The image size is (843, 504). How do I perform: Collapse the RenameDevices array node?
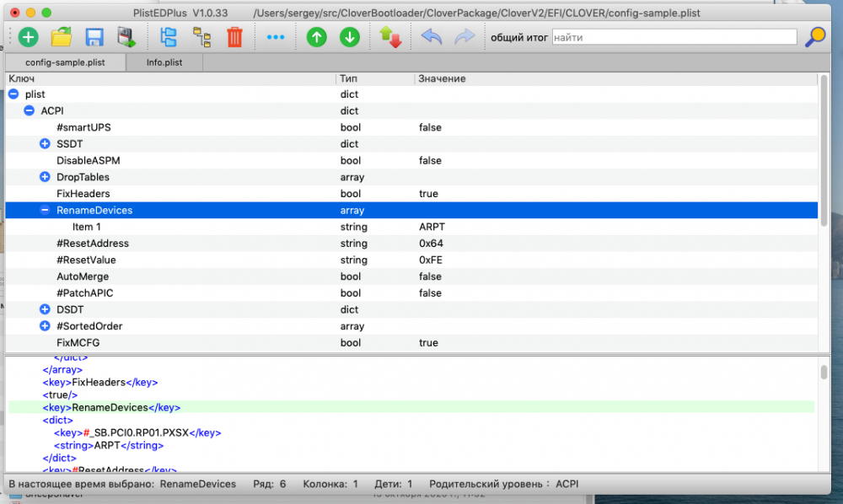coord(45,210)
